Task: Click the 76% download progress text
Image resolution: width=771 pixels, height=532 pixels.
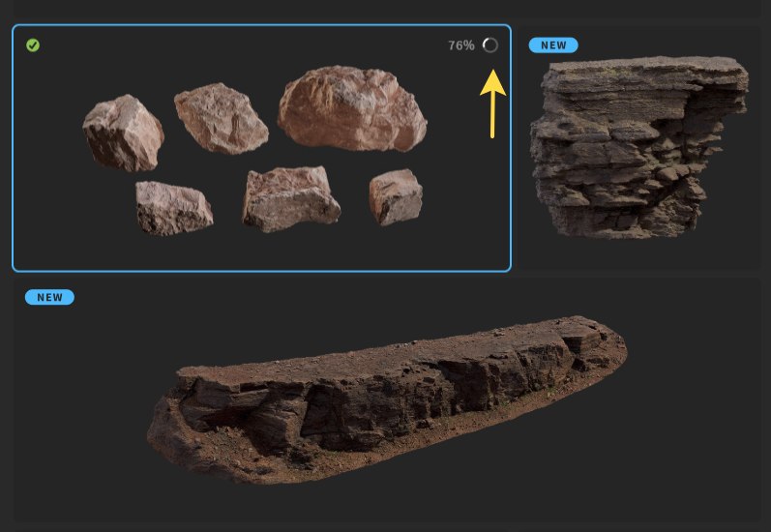Action: pyautogui.click(x=461, y=45)
